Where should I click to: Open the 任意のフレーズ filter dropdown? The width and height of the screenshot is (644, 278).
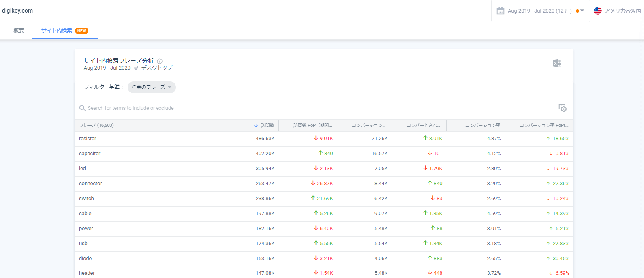[x=152, y=87]
